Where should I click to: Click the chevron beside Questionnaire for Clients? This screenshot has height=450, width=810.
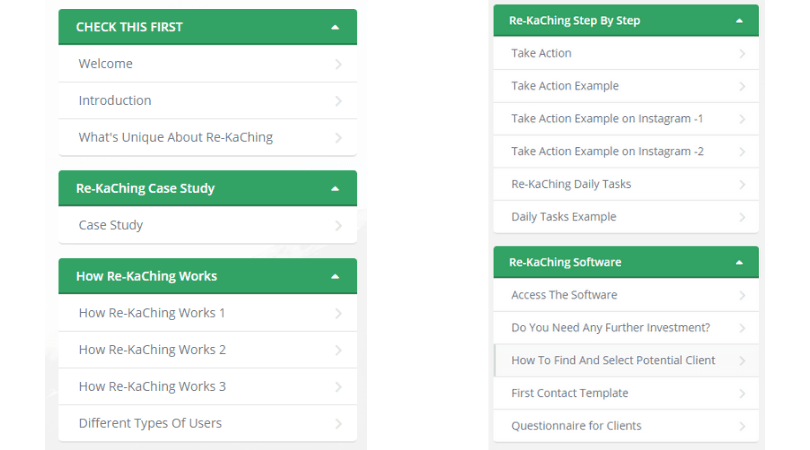742,426
